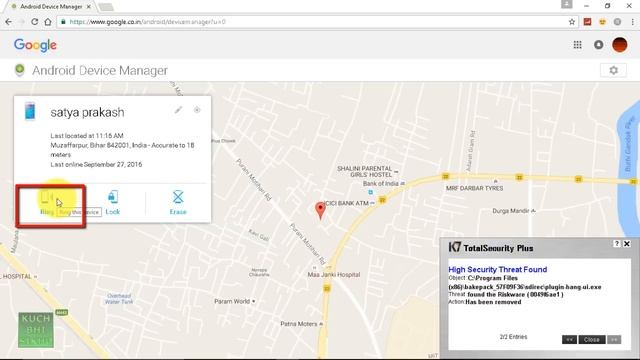Image resolution: width=640 pixels, height=360 pixels.
Task: Ring the device
Action: coord(47,203)
